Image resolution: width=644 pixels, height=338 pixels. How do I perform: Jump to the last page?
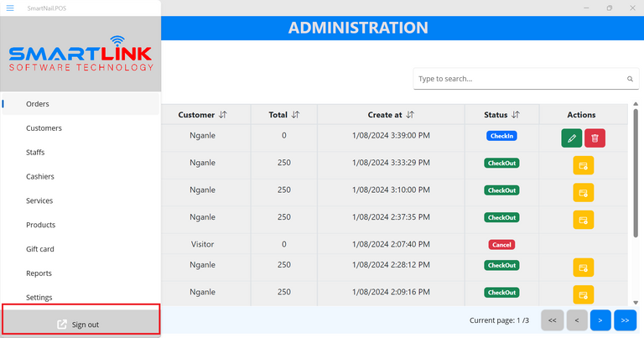[625, 320]
